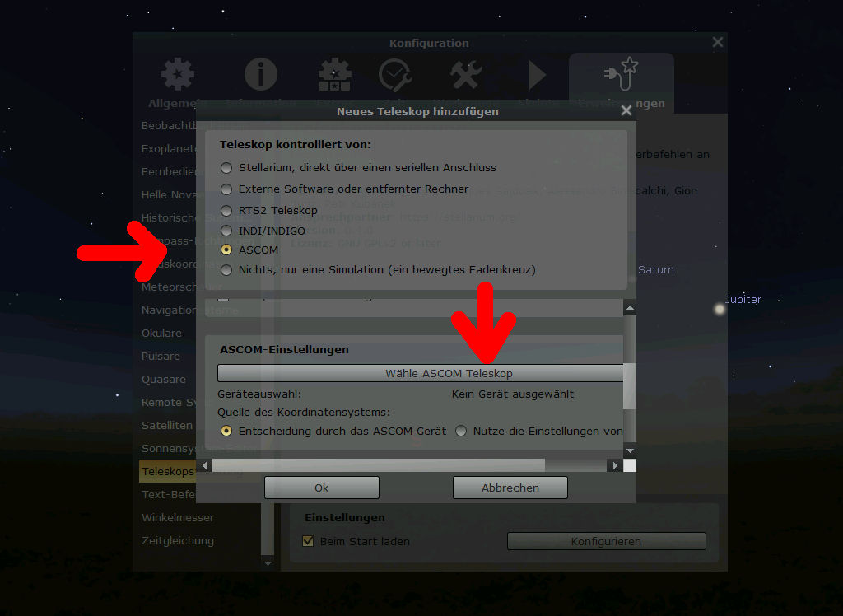Click the Ok button
The image size is (843, 616).
tap(321, 488)
